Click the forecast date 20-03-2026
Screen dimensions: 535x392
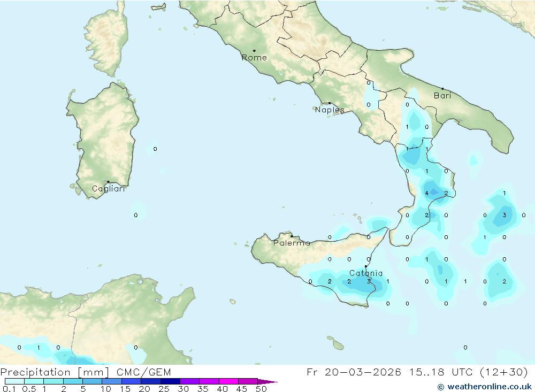click(363, 372)
